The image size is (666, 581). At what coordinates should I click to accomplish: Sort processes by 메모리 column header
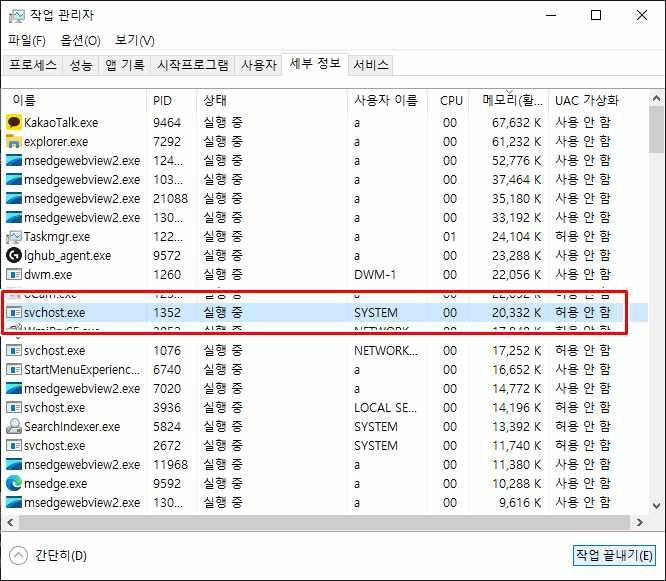[512, 100]
